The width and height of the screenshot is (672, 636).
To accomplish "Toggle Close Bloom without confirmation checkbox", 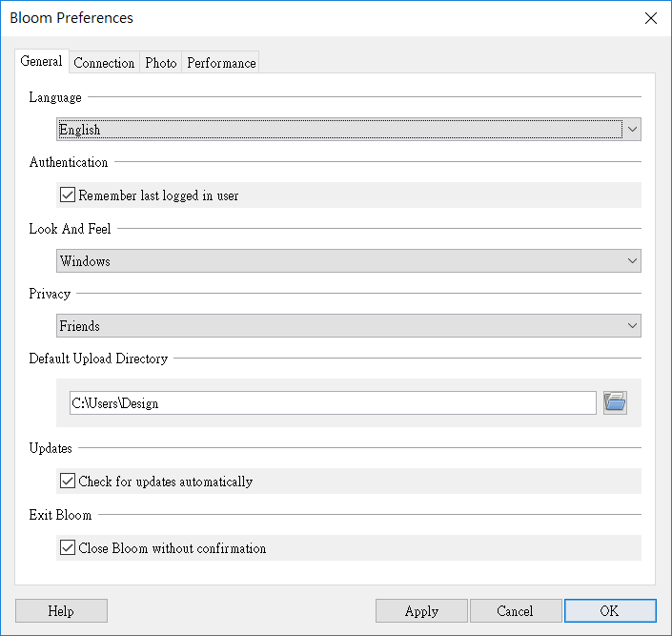I will 68,548.
